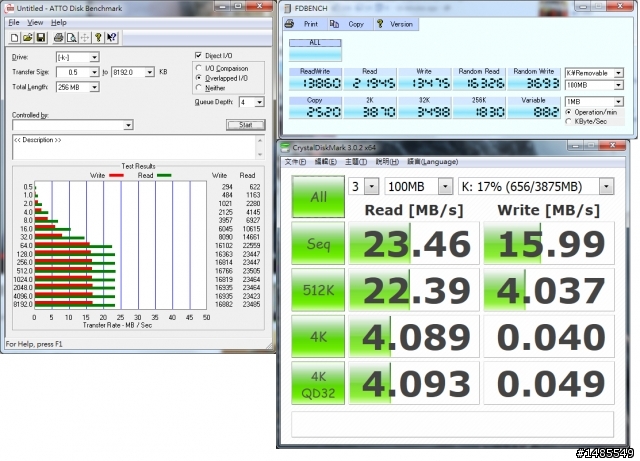The width and height of the screenshot is (640, 461).
Task: Click Save floppy icon in ATTO toolbar
Action: (41, 38)
